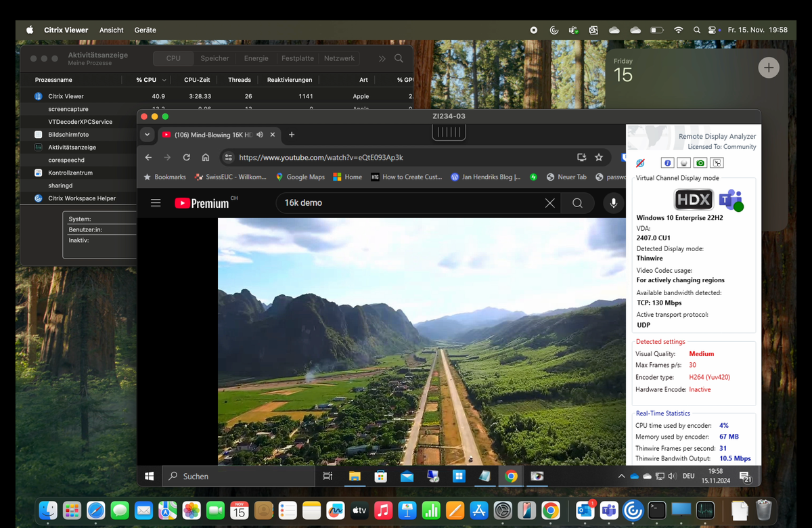Open the tab search chevron in the Chrome window
812x528 pixels.
(147, 135)
